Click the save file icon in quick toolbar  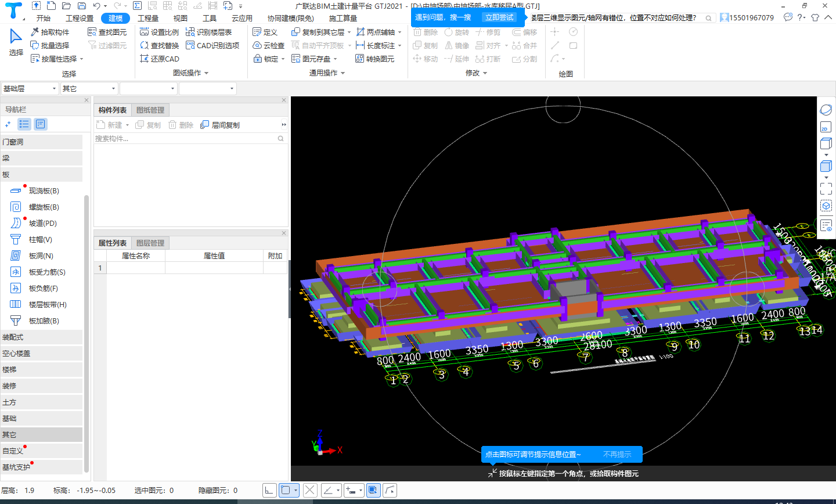pos(81,6)
